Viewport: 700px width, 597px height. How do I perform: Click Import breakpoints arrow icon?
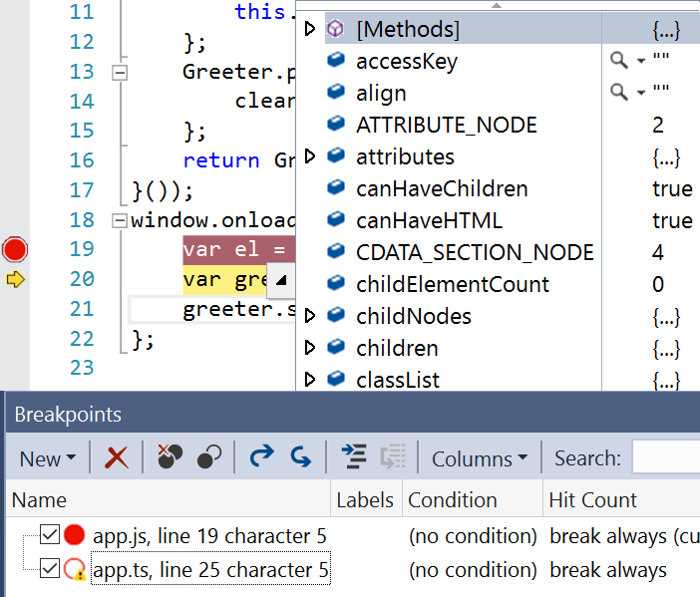tap(300, 456)
